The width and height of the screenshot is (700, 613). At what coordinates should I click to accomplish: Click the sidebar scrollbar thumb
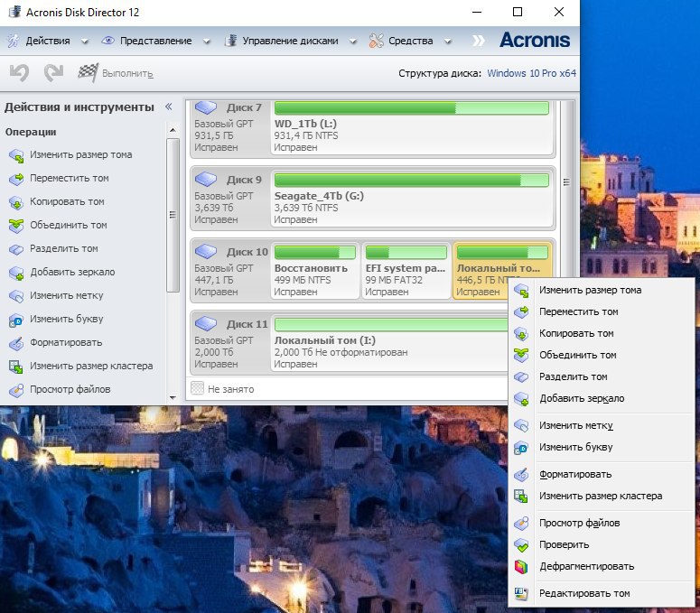pyautogui.click(x=173, y=215)
